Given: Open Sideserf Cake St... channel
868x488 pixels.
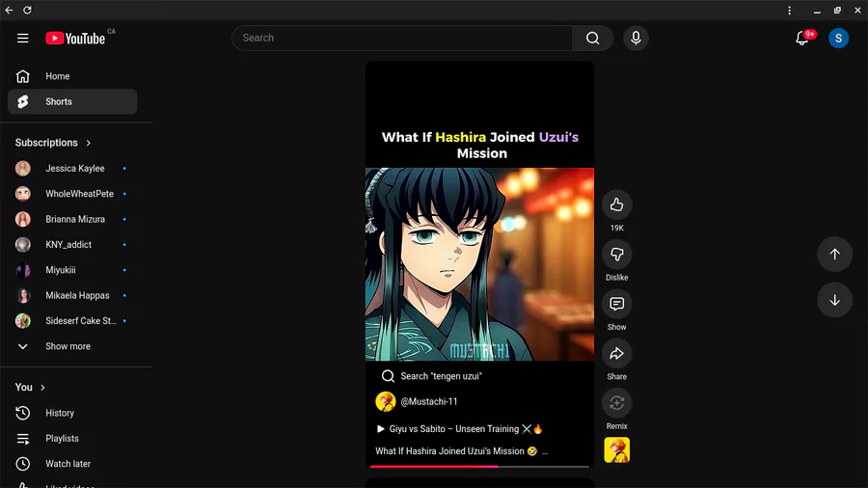Looking at the screenshot, I should 72,321.
